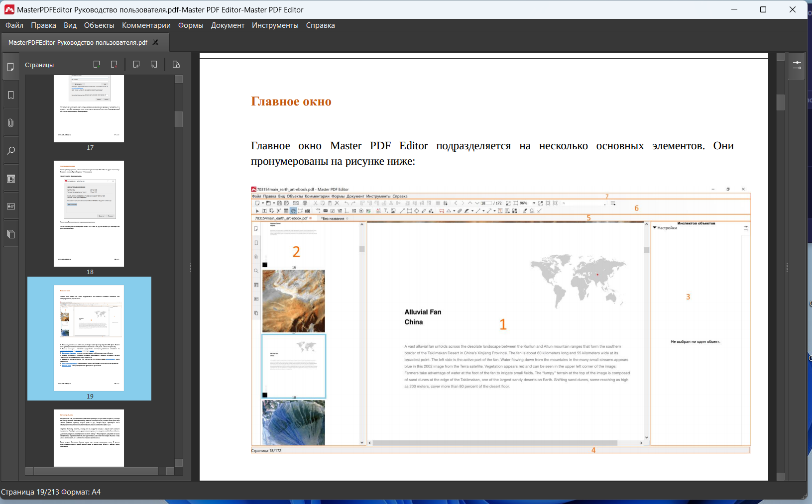The image size is (812, 504).
Task: Open the form fields sidebar panel
Action: pos(10,179)
